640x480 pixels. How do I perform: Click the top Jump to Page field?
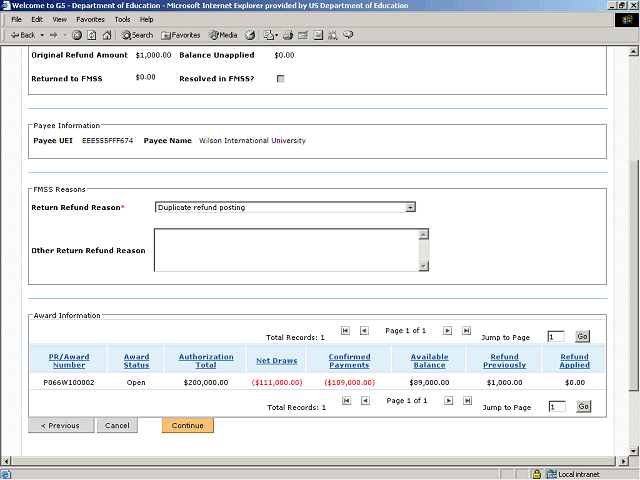(x=557, y=337)
